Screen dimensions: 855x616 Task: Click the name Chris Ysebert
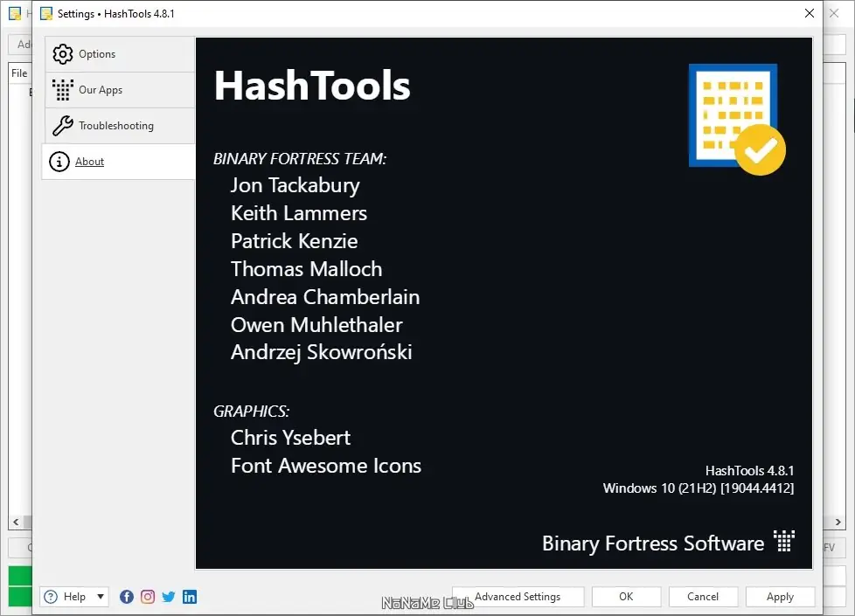[290, 438]
